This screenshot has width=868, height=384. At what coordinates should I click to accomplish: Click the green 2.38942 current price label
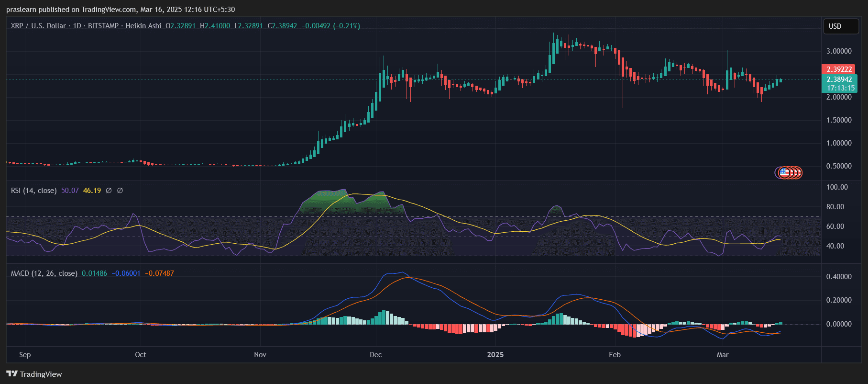click(839, 79)
